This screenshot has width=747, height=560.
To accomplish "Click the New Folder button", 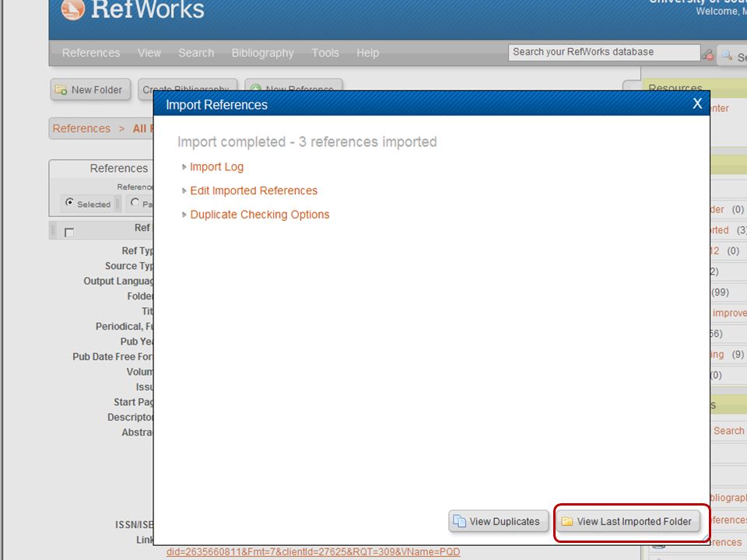I will pos(90,89).
